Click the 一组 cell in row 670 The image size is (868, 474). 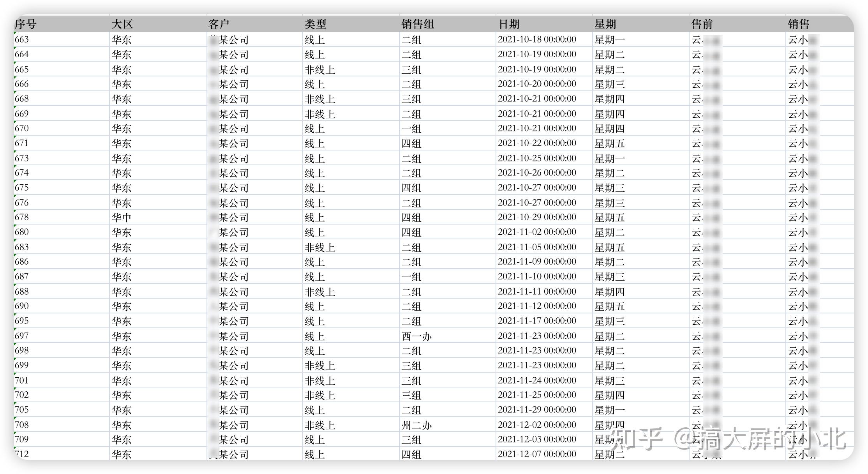tap(411, 129)
